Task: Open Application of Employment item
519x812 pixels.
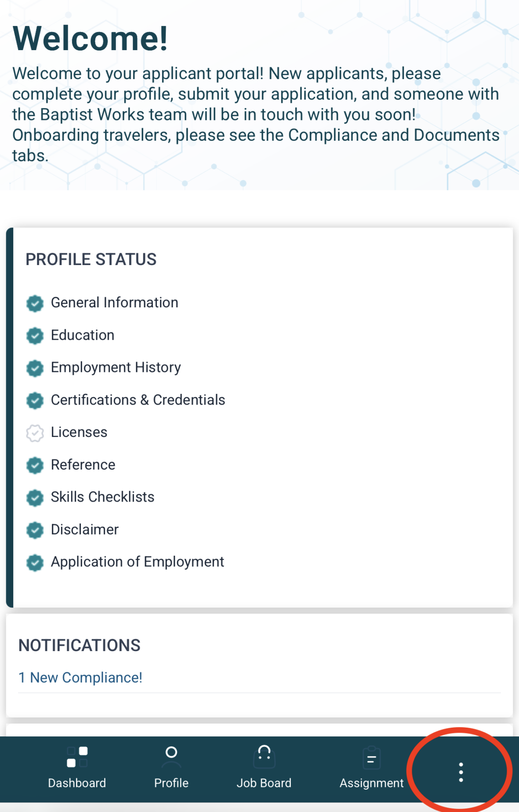Action: (138, 562)
